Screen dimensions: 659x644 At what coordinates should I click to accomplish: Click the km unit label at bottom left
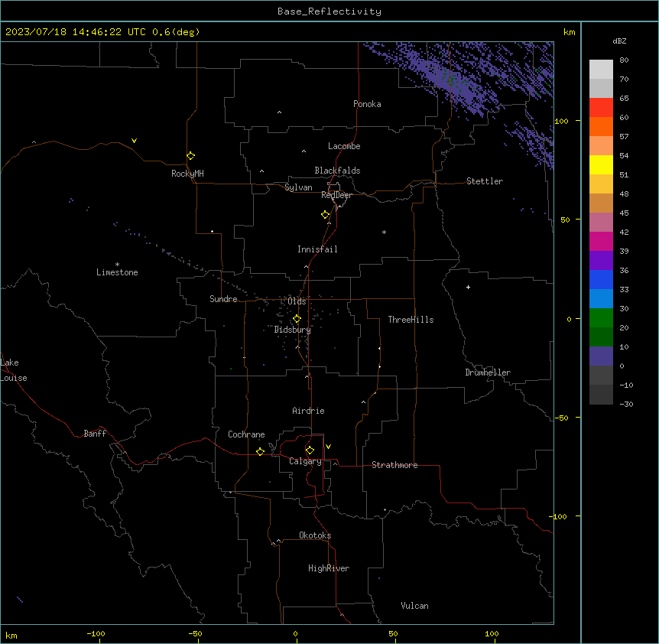click(x=11, y=636)
